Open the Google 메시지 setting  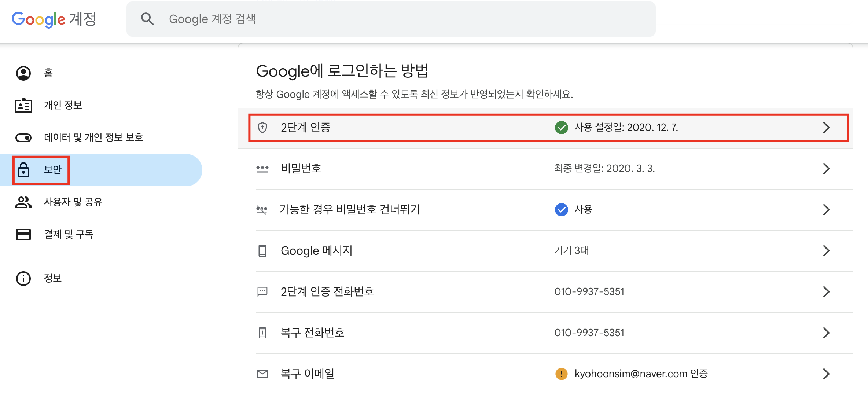tap(545, 251)
